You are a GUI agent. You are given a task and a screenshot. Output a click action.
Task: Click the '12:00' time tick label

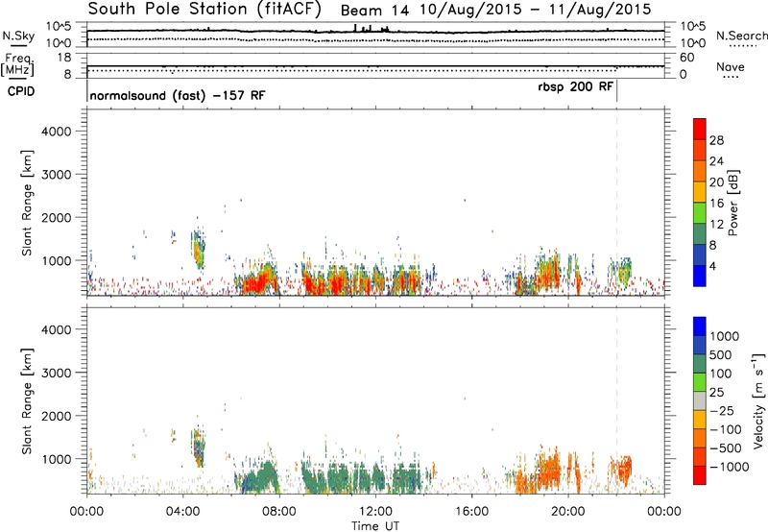[375, 512]
